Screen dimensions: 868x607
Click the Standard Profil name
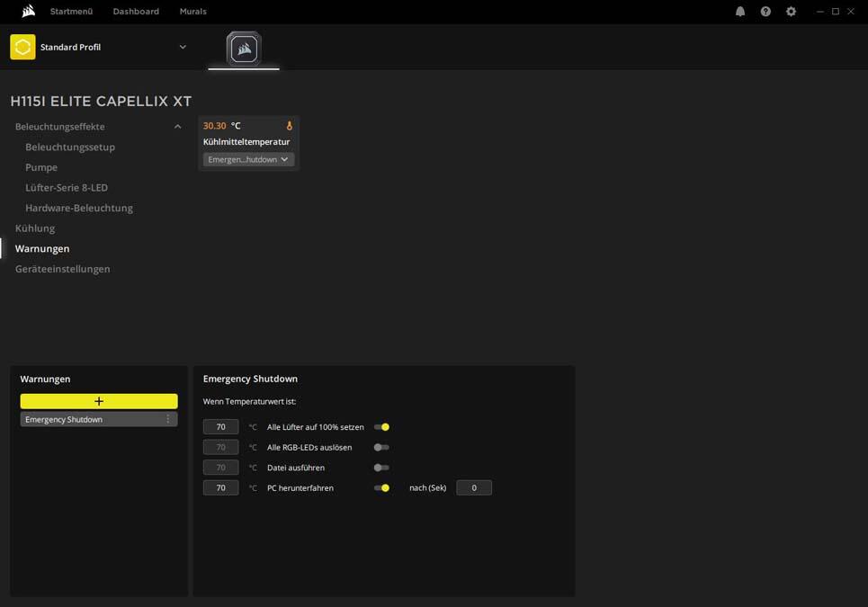coord(70,47)
